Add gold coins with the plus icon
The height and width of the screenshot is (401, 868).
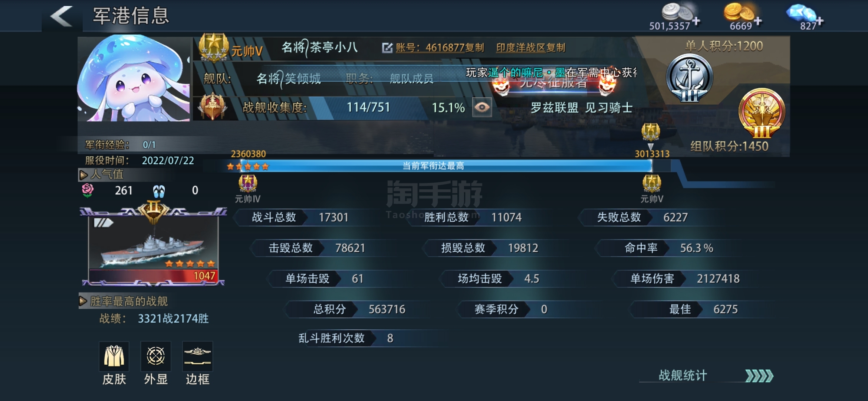tap(758, 21)
